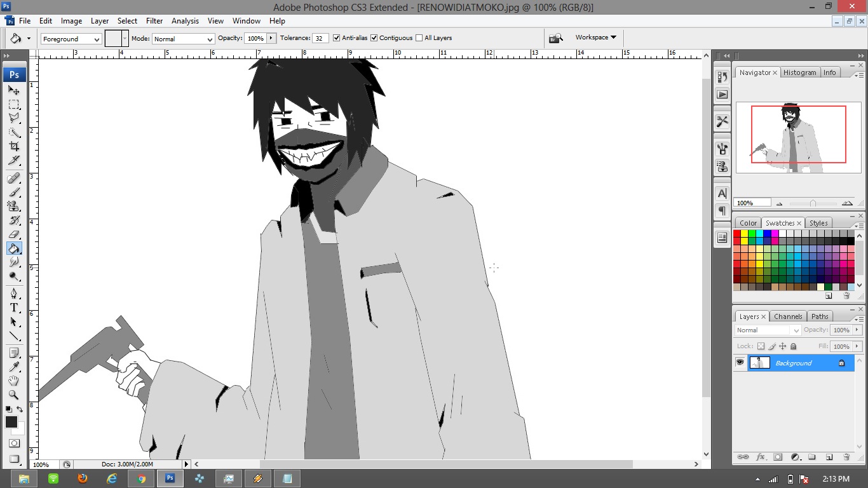The width and height of the screenshot is (868, 488).
Task: Pick the Type tool
Action: click(14, 306)
